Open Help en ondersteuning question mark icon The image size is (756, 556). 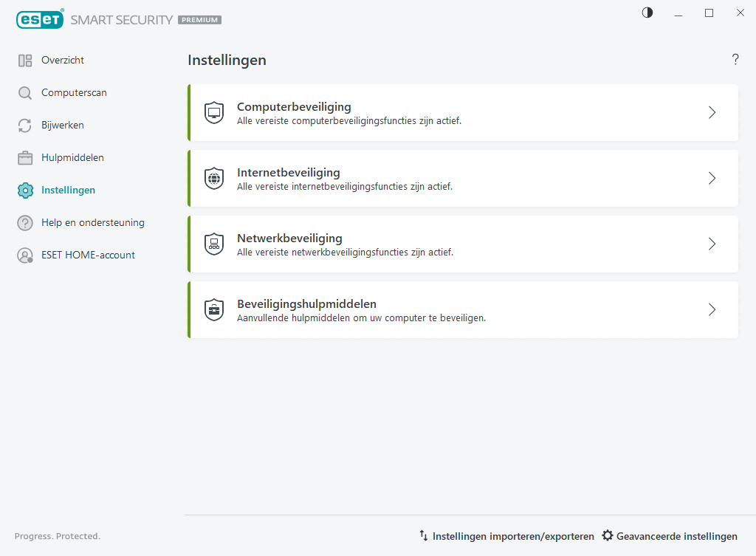pyautogui.click(x=25, y=222)
